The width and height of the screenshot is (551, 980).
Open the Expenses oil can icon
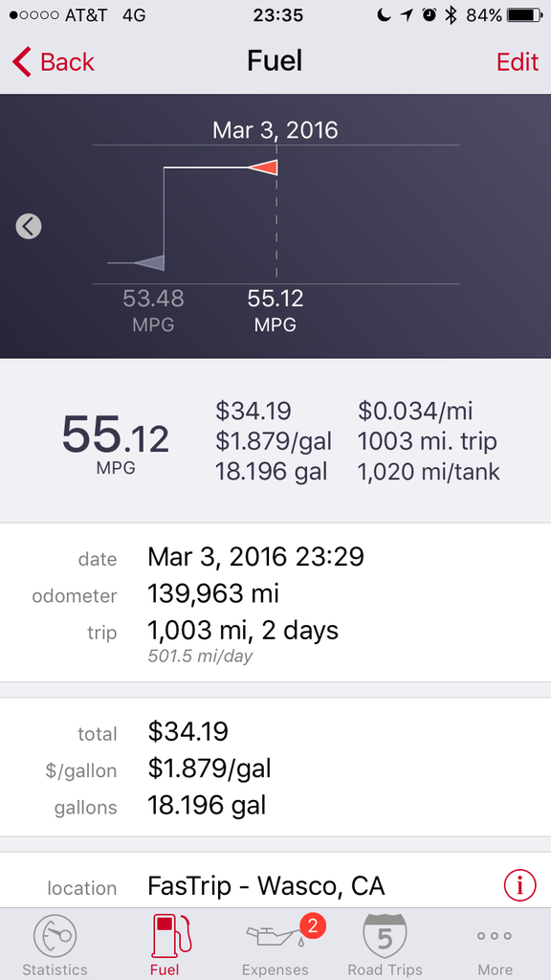tap(275, 936)
